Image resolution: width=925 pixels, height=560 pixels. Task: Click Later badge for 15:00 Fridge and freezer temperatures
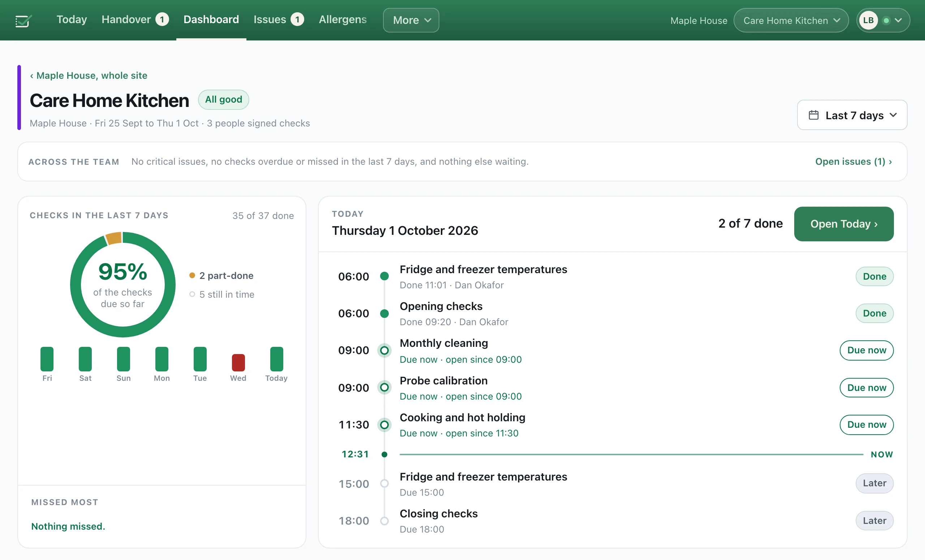click(x=874, y=483)
